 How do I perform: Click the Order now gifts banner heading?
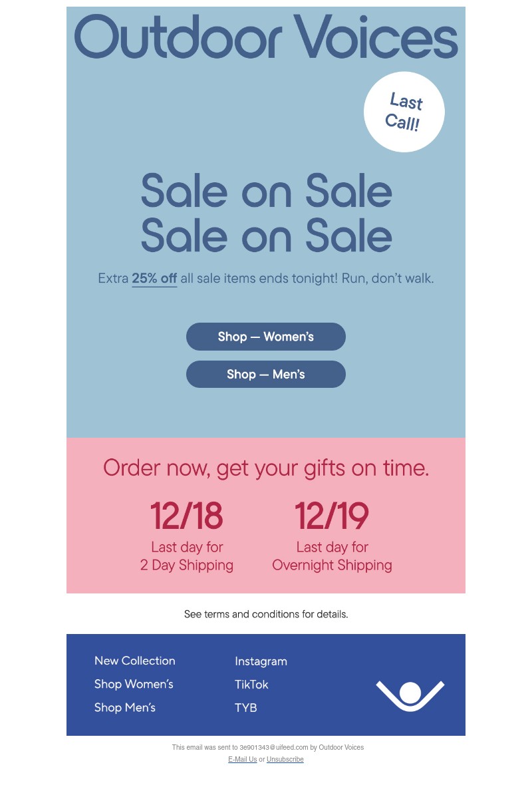pos(266,468)
